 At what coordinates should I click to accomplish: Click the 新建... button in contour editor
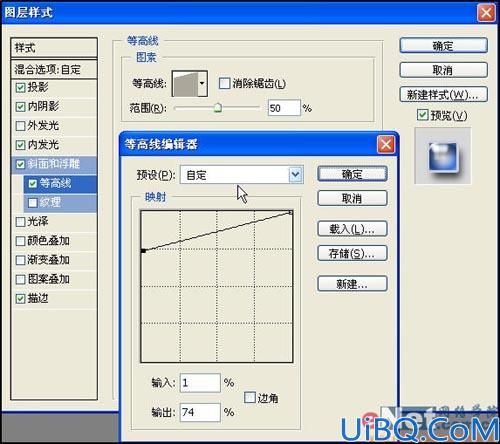(352, 284)
